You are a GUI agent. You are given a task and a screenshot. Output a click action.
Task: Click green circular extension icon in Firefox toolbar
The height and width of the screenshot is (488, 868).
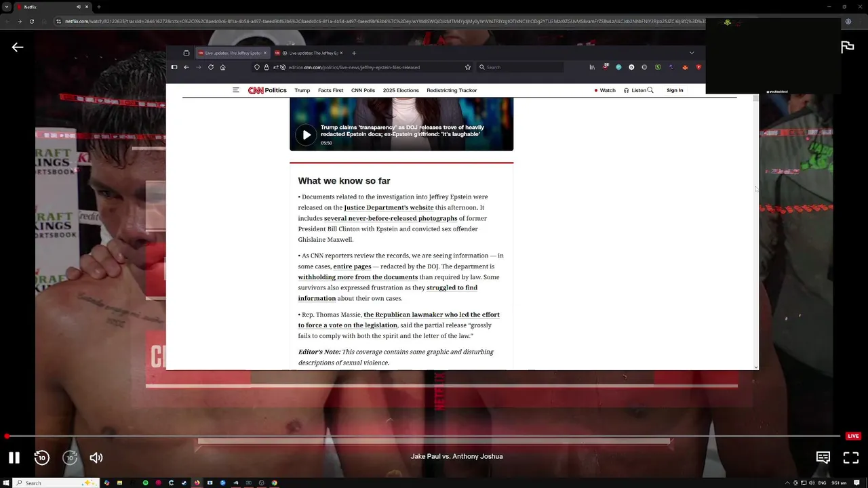618,67
